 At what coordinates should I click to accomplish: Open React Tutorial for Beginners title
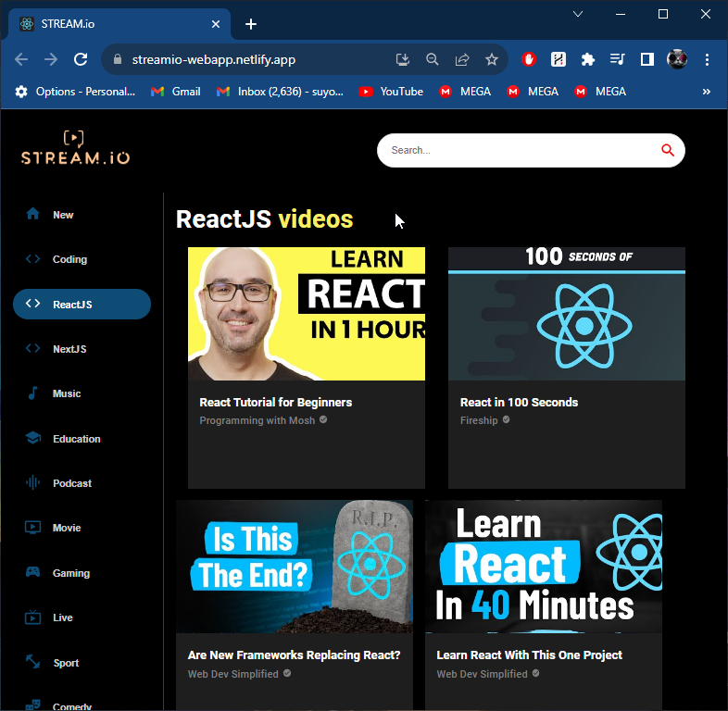[276, 403]
